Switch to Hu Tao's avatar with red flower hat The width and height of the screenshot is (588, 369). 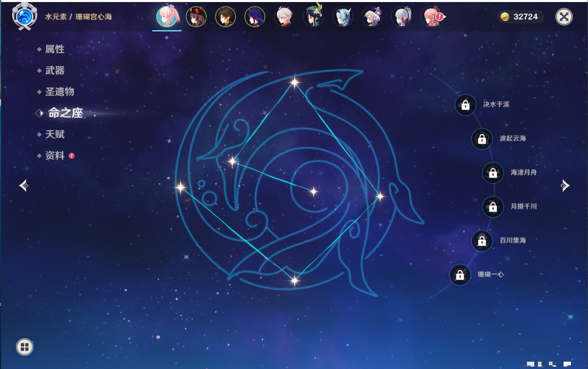coord(196,17)
